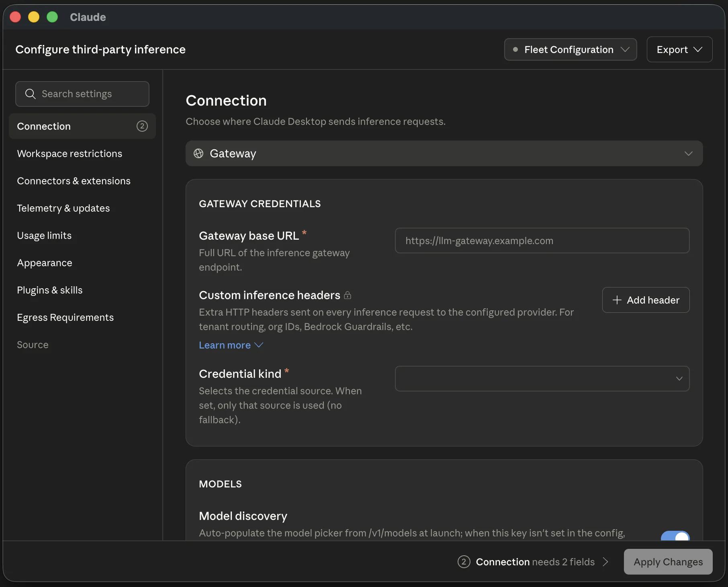Expand the Gateway provider selector
The width and height of the screenshot is (728, 587).
click(444, 153)
